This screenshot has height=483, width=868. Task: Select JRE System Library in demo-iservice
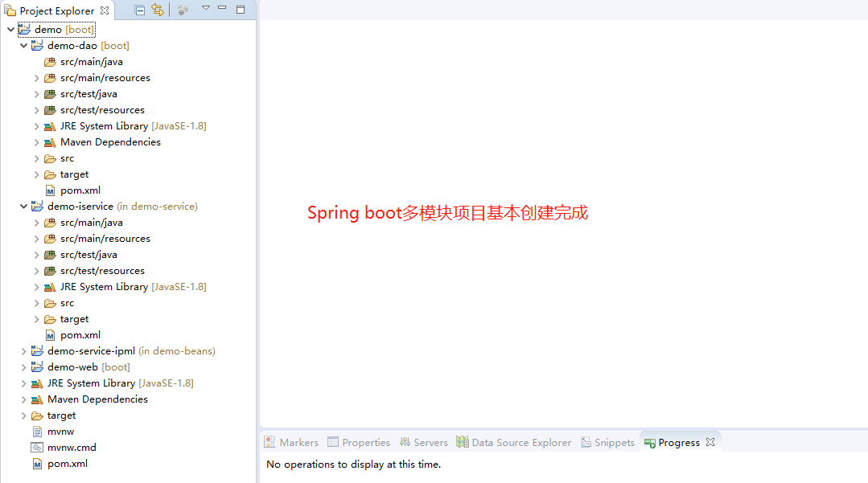pyautogui.click(x=133, y=287)
